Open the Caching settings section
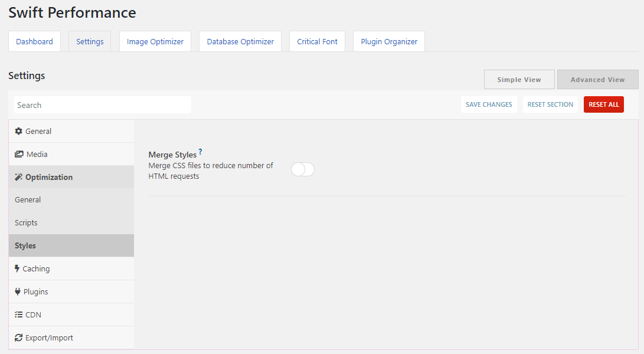The height and width of the screenshot is (354, 644). tap(71, 268)
